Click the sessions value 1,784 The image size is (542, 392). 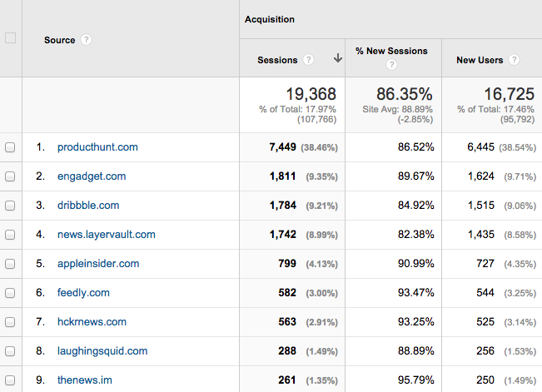tap(282, 206)
